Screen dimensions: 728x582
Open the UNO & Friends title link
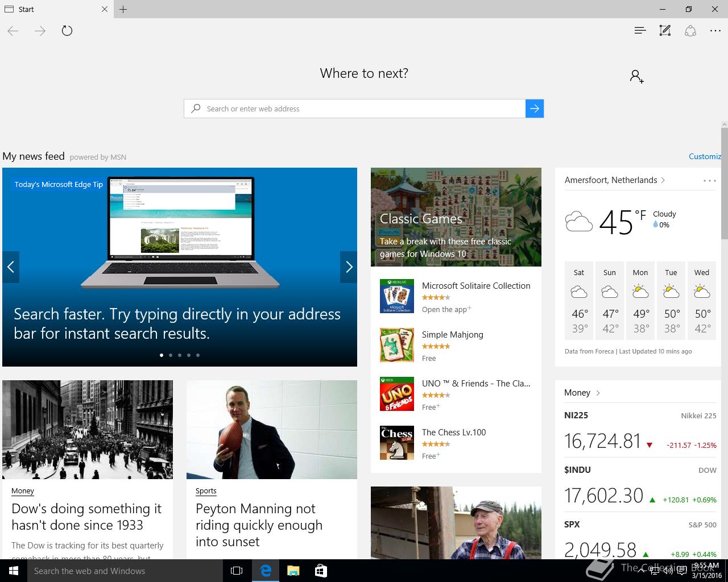pos(476,384)
